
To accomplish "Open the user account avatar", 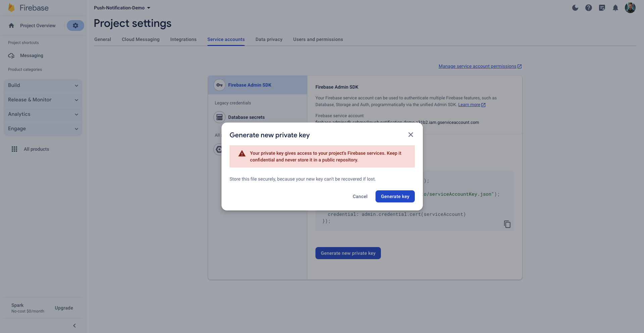I will (x=630, y=8).
